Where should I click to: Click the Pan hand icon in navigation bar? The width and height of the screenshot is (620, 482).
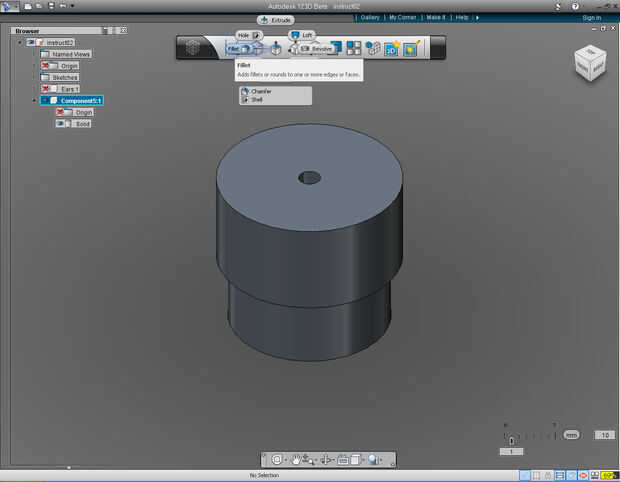297,459
